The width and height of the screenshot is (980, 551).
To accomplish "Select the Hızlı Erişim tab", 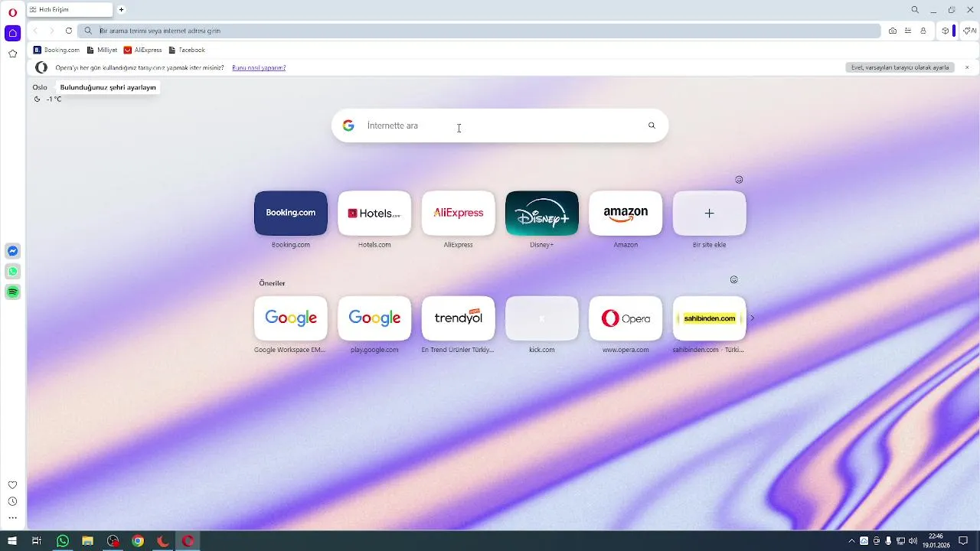I will point(69,10).
